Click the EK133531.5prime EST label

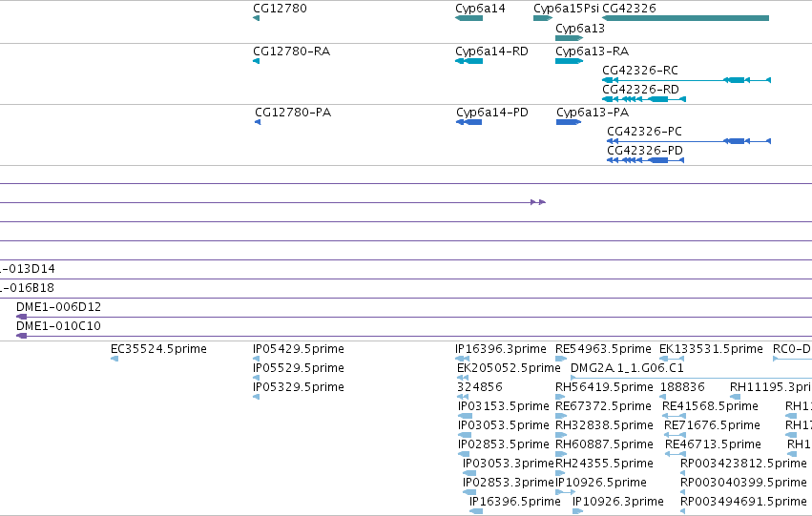pos(711,349)
